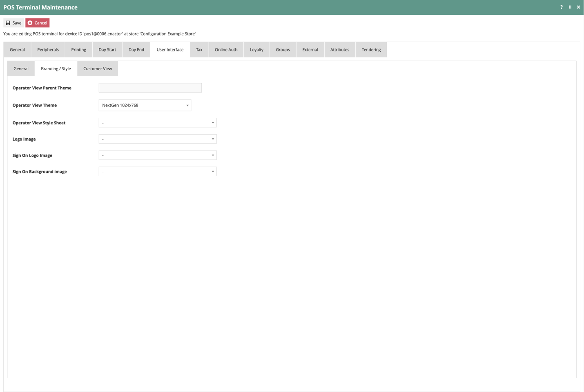
Task: Go to the Day Start tab
Action: coord(107,50)
